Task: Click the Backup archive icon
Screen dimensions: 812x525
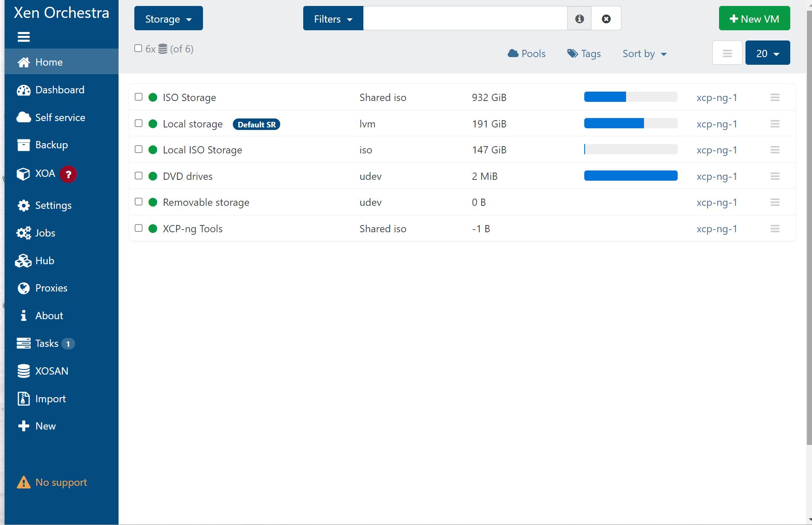Action: click(24, 145)
